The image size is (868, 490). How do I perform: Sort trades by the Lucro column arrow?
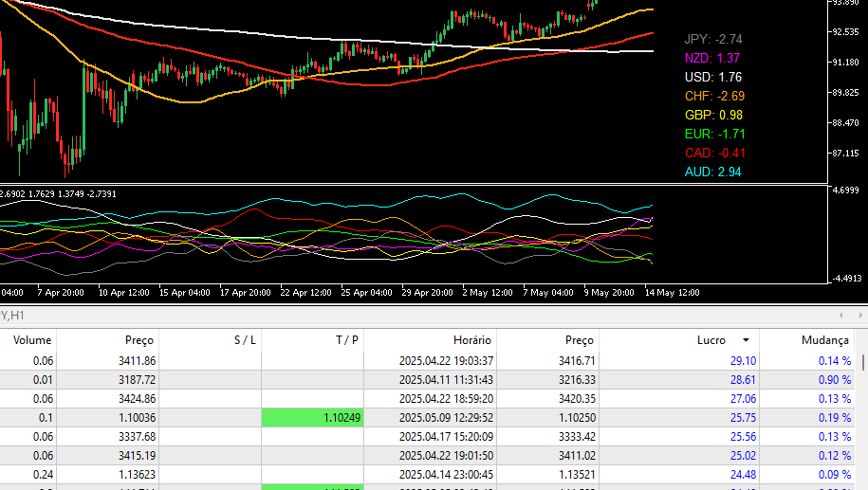pyautogui.click(x=746, y=340)
